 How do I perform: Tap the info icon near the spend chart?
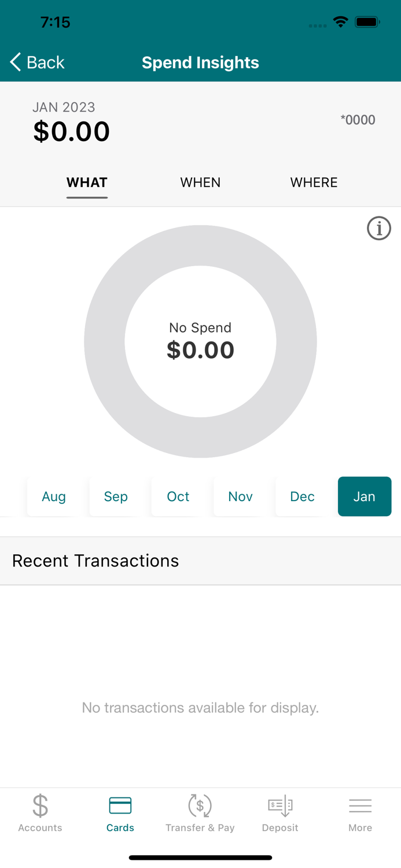tap(379, 228)
